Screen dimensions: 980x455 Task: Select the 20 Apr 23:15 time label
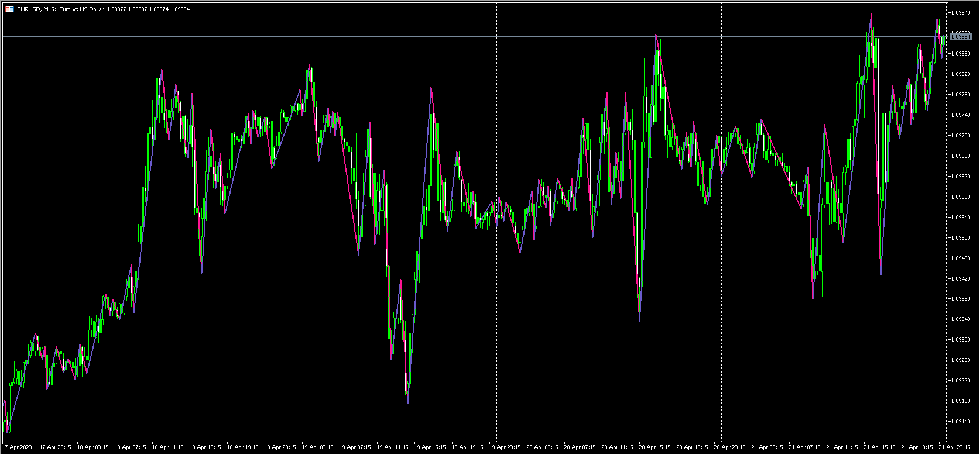tap(730, 447)
